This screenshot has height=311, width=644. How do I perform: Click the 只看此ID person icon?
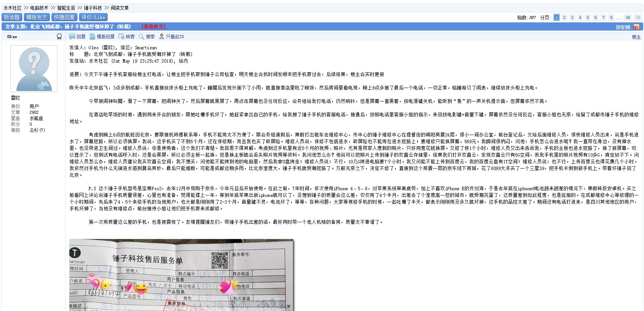161,37
